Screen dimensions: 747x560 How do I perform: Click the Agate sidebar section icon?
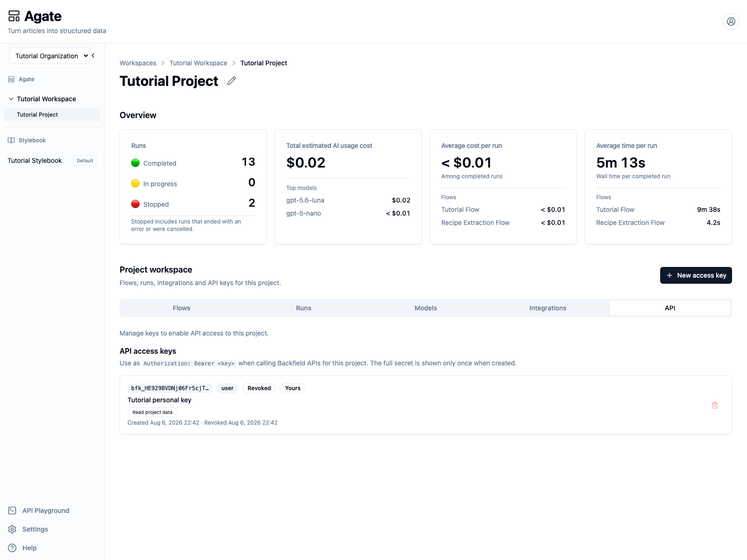click(11, 79)
